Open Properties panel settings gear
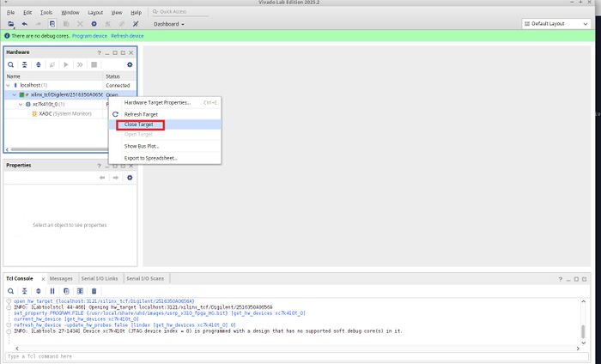 point(130,178)
